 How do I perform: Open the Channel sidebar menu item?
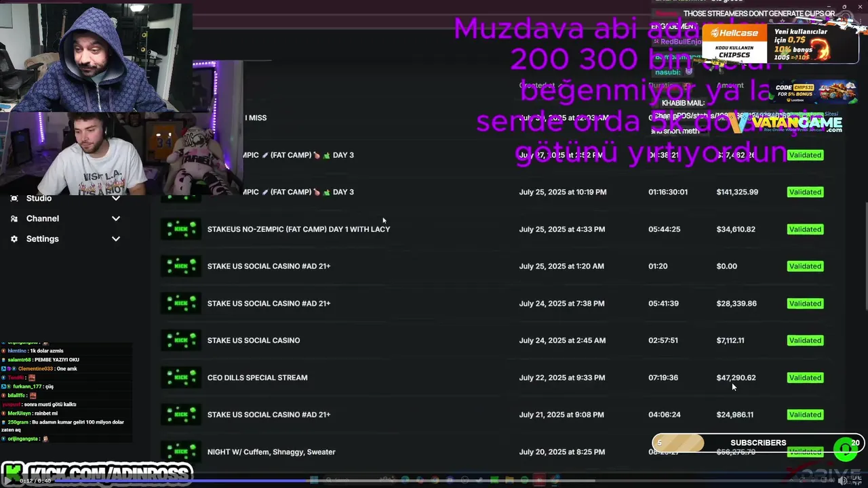(43, 218)
